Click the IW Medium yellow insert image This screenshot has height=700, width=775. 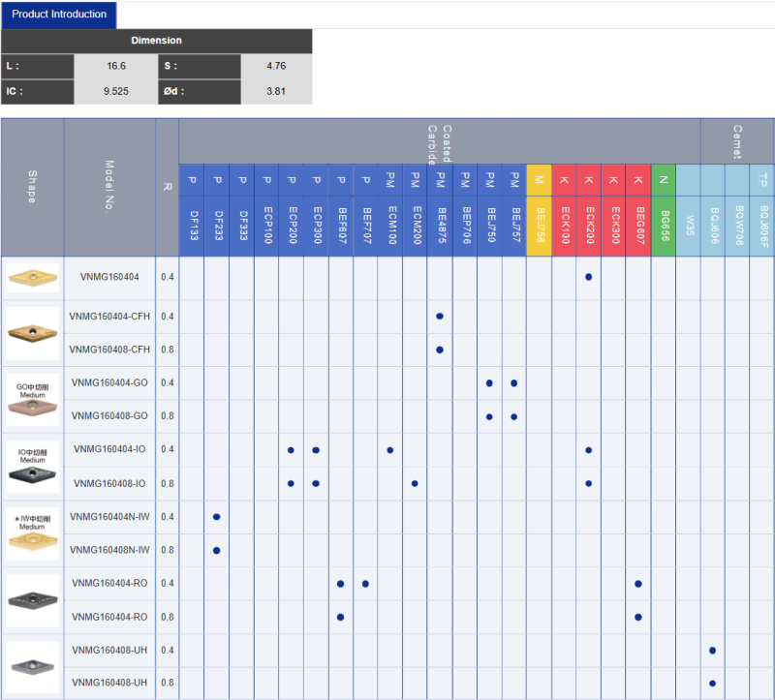tap(33, 533)
